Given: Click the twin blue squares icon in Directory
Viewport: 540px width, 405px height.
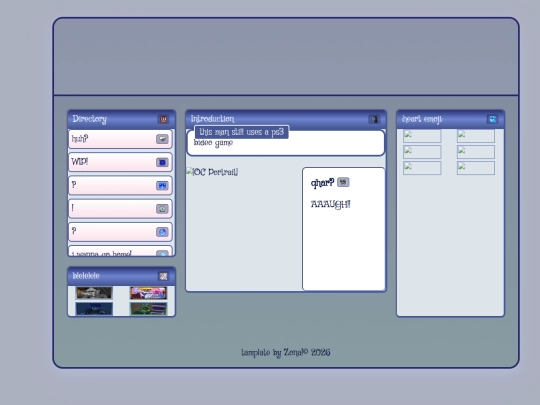Looking at the screenshot, I should (162, 186).
